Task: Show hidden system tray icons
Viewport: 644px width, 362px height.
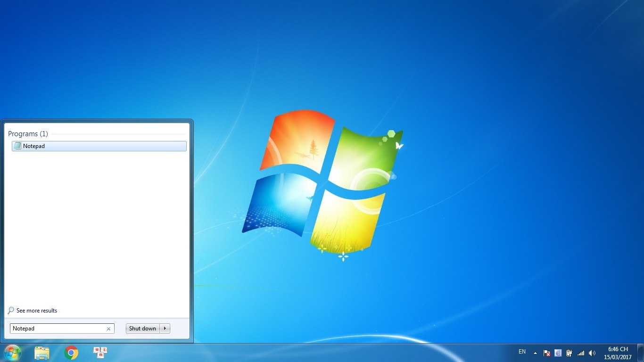Action: click(535, 353)
